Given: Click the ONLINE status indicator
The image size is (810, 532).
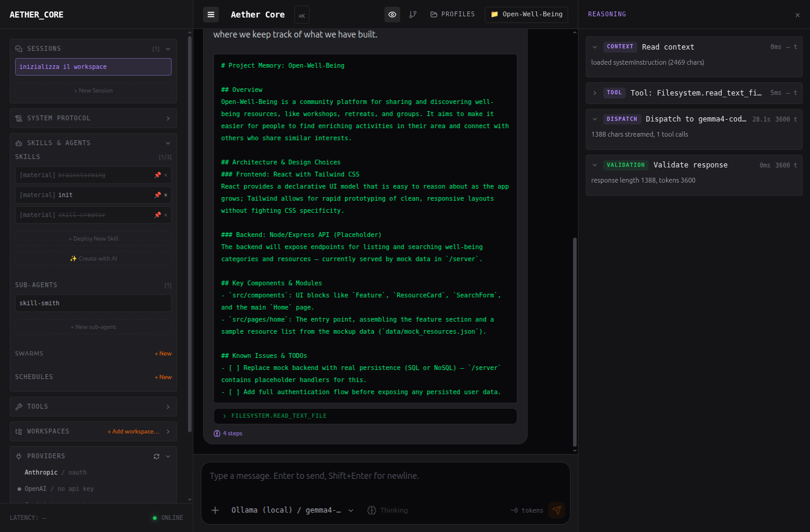Looking at the screenshot, I should (x=168, y=517).
